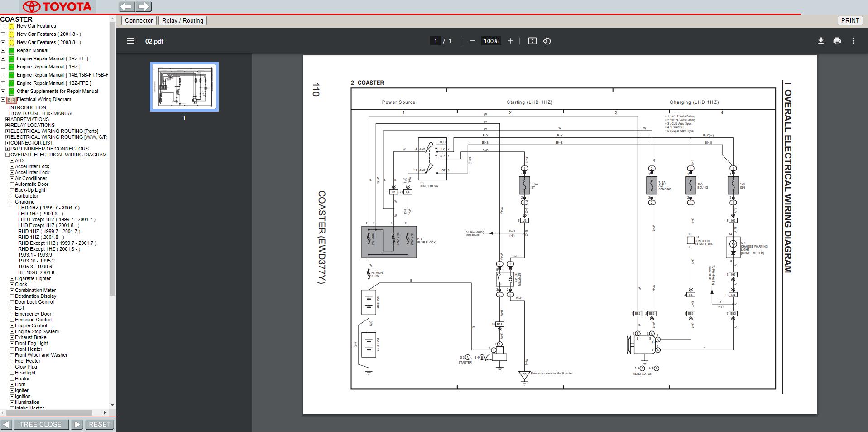Click the Engine Repair Manual 1BZ-FPE book icon
This screenshot has width=868, height=432.
point(12,83)
